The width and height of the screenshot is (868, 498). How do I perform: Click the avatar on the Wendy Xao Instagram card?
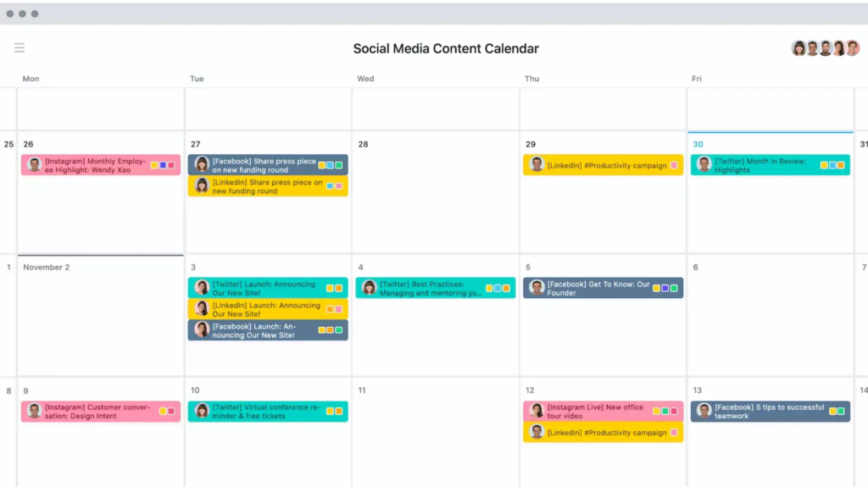34,164
